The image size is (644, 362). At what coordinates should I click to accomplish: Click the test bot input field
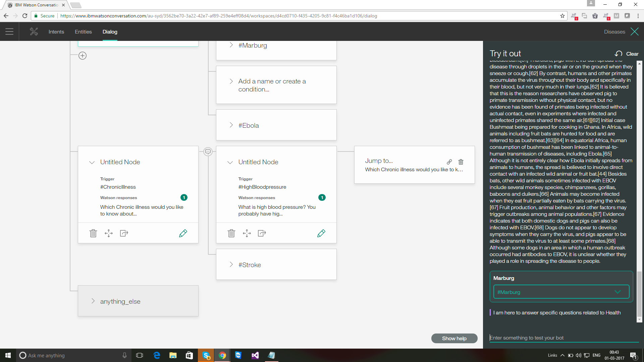pyautogui.click(x=563, y=338)
